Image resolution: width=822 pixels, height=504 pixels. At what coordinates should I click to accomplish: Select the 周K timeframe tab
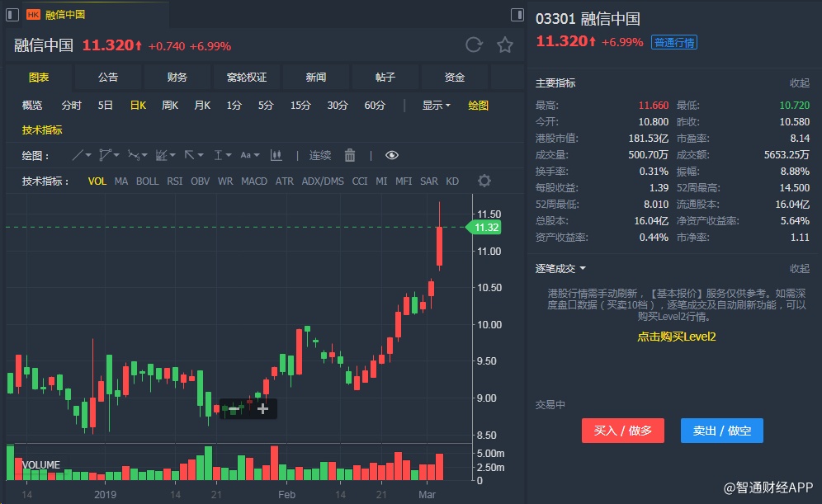pyautogui.click(x=170, y=105)
